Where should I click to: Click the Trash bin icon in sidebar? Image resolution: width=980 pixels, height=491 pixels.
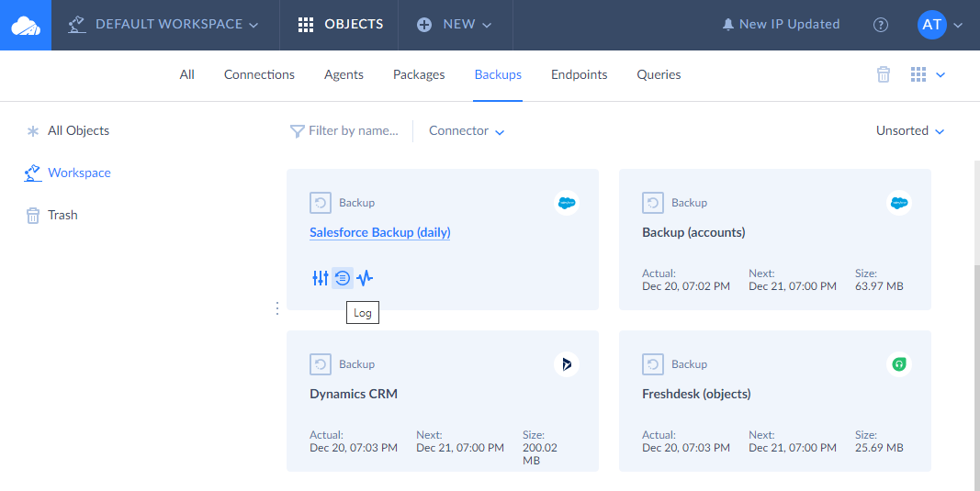[32, 216]
